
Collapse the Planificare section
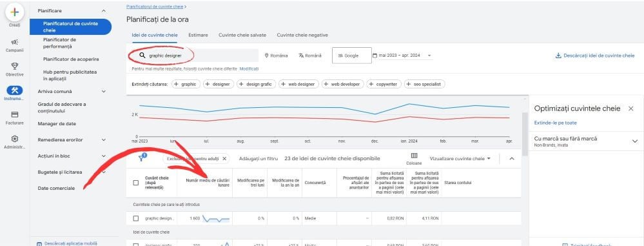pos(104,11)
